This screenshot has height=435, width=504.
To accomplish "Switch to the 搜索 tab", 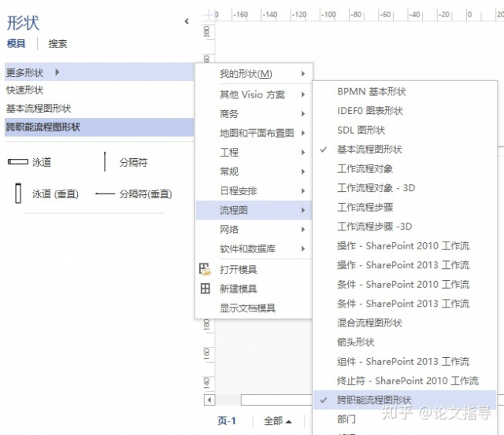I will click(x=57, y=43).
